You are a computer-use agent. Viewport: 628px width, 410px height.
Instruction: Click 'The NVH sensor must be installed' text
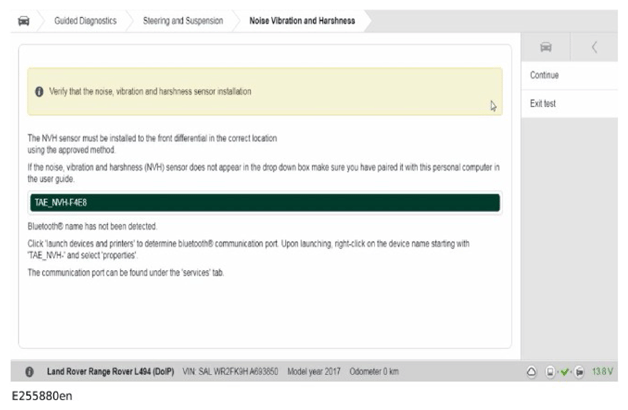pos(152,144)
